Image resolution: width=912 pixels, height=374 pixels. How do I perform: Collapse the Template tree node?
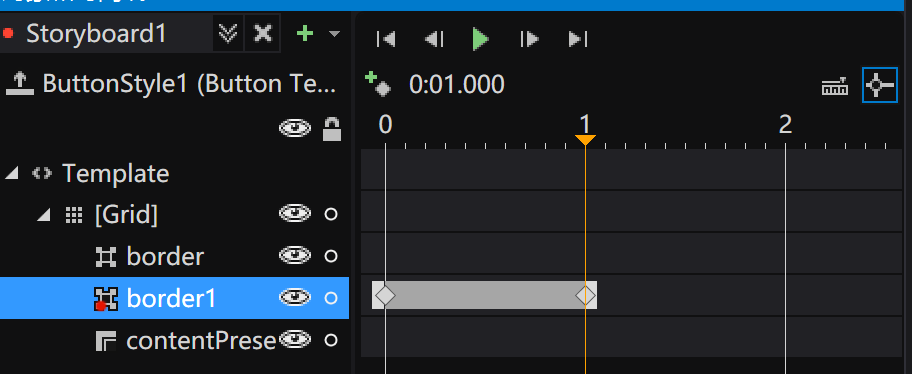click(x=11, y=173)
